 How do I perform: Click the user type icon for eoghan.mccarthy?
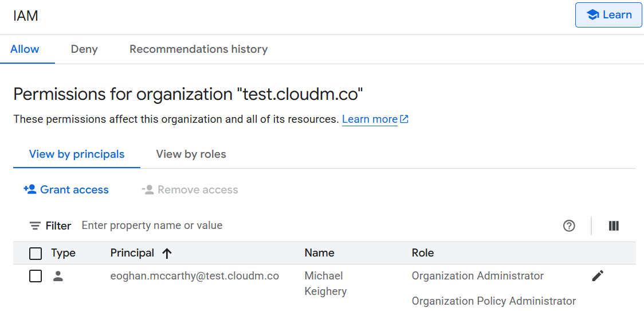[58, 276]
